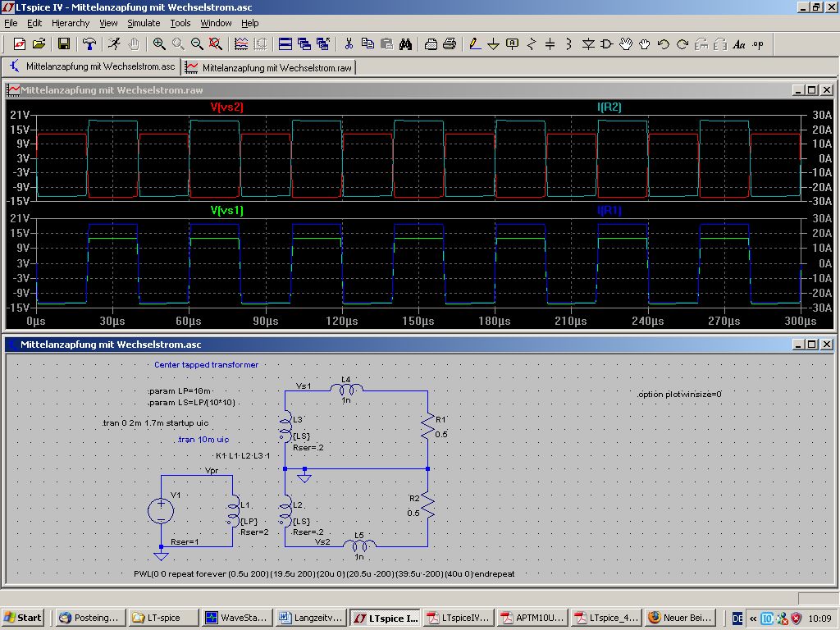Open the WaveSta... taskbar button

pyautogui.click(x=238, y=618)
